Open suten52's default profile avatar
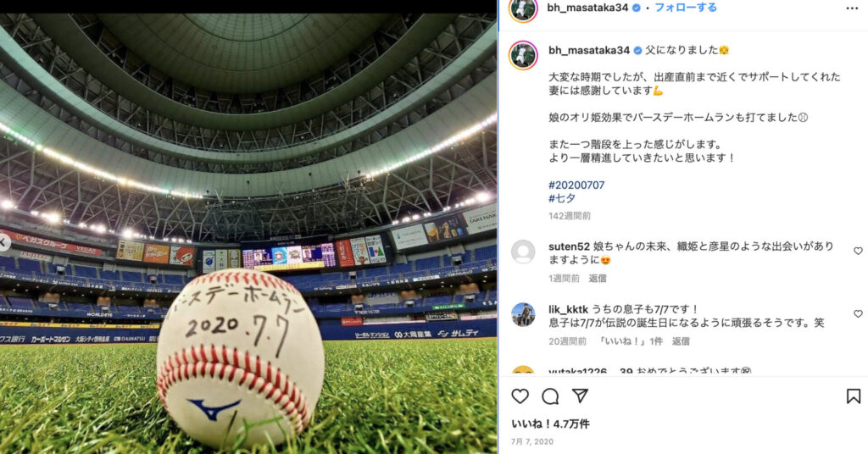The height and width of the screenshot is (454, 868). [523, 252]
